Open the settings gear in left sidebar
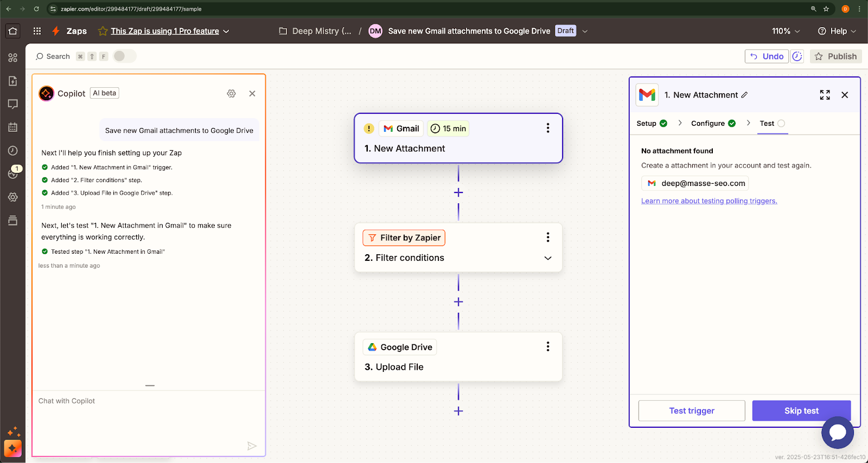Screen dimensions: 868x463 13,197
